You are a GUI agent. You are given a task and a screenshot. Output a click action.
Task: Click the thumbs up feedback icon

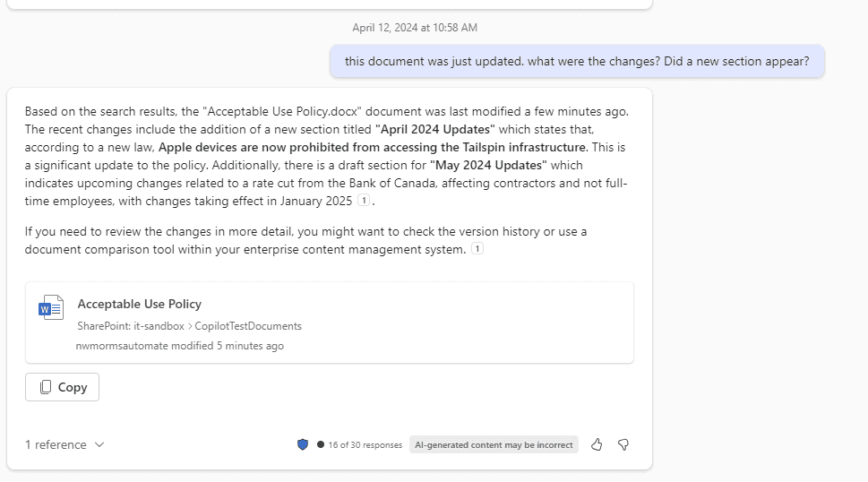pos(597,444)
